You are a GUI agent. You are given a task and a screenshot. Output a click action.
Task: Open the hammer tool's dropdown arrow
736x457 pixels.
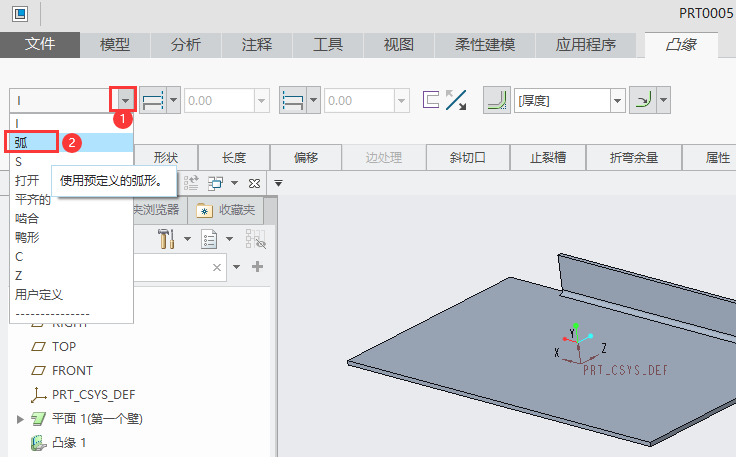(187, 239)
